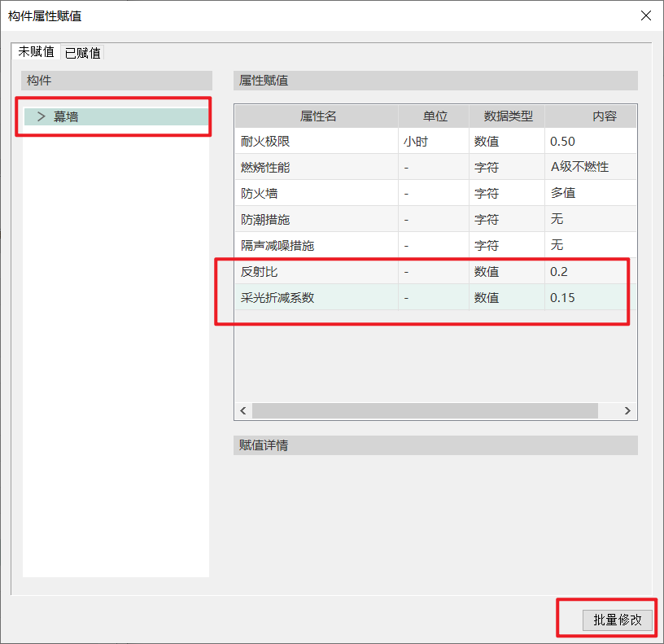The image size is (664, 644).
Task: Click the 0.15 content value cell
Action: [x=590, y=297]
